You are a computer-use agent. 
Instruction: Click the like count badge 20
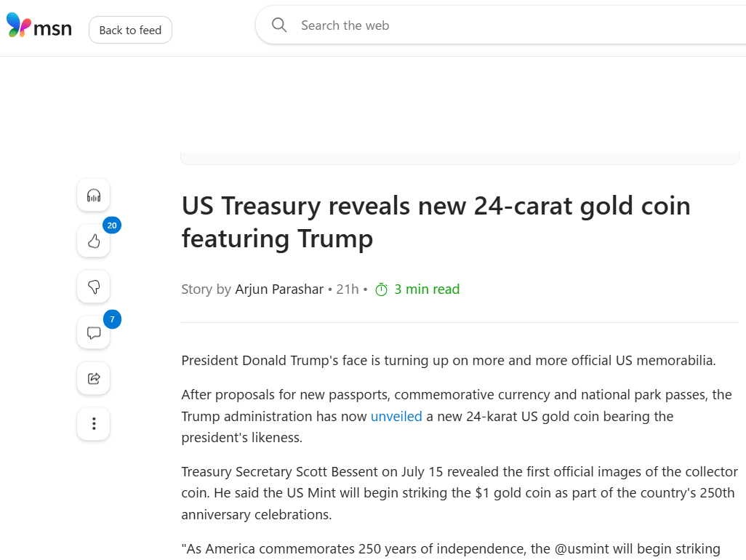pyautogui.click(x=112, y=225)
